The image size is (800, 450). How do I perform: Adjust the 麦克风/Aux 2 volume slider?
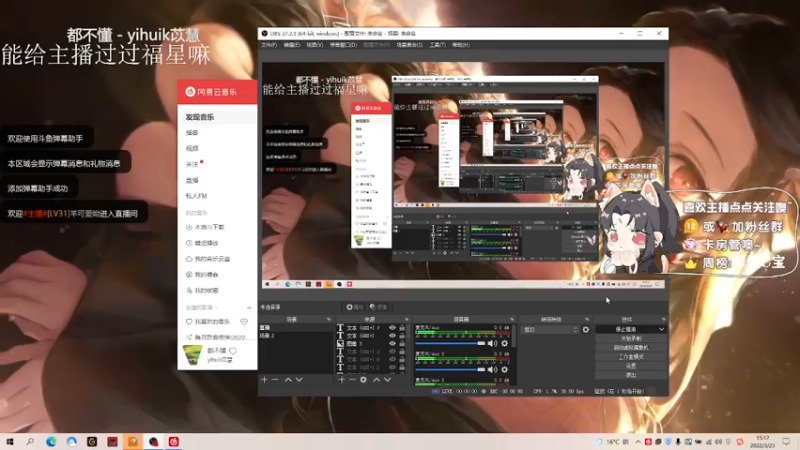(450, 369)
